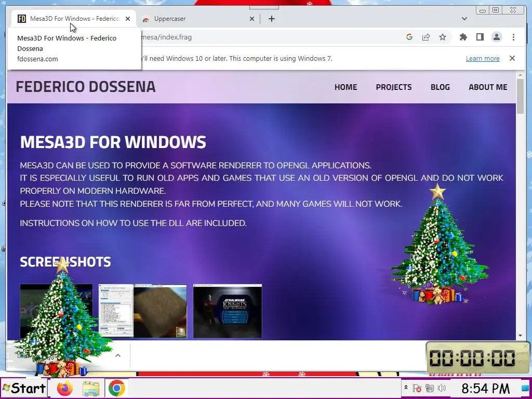Open the tab search dropdown arrow

(464, 19)
